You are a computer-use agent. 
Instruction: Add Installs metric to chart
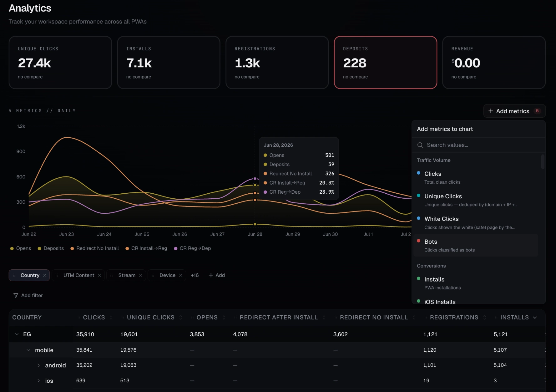[x=476, y=283]
